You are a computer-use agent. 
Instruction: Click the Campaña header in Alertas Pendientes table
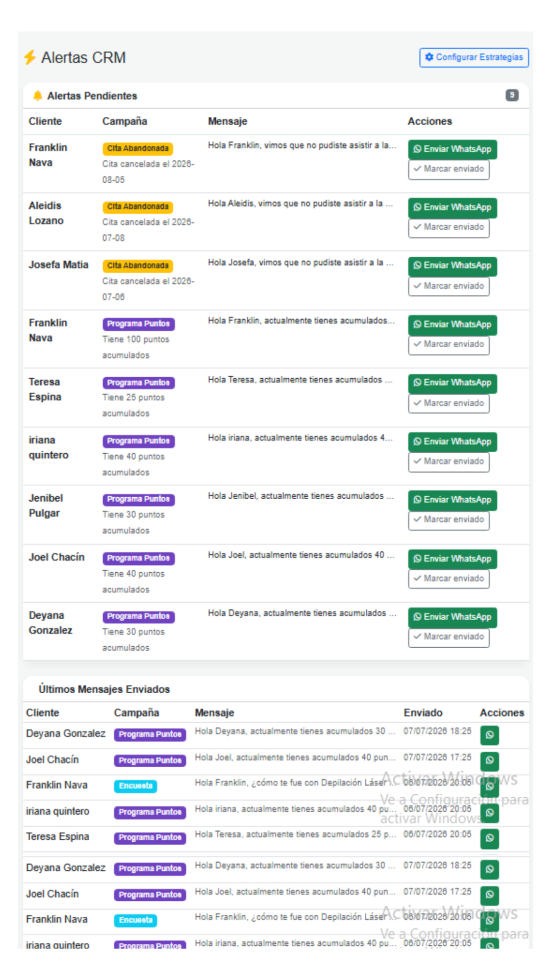click(x=124, y=121)
